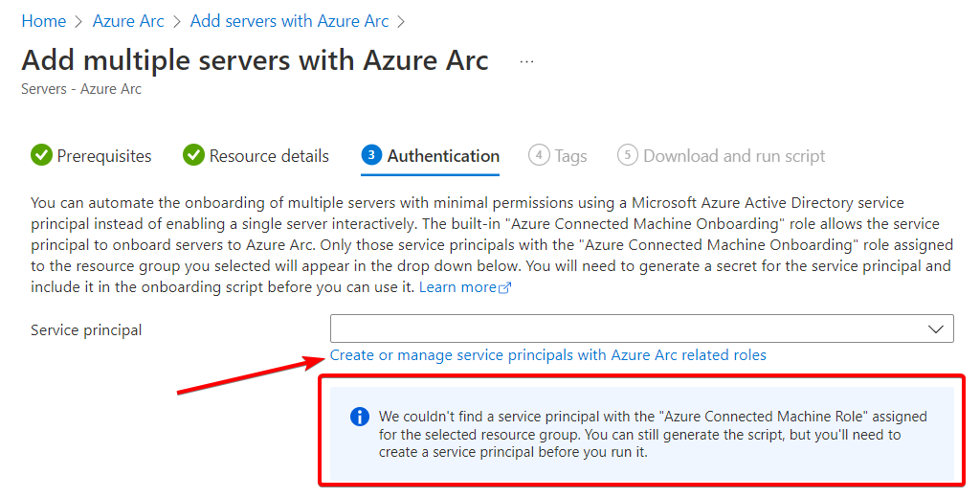Image resolution: width=980 pixels, height=498 pixels.
Task: Click the step 3 Authentication number badge
Action: pos(371,155)
